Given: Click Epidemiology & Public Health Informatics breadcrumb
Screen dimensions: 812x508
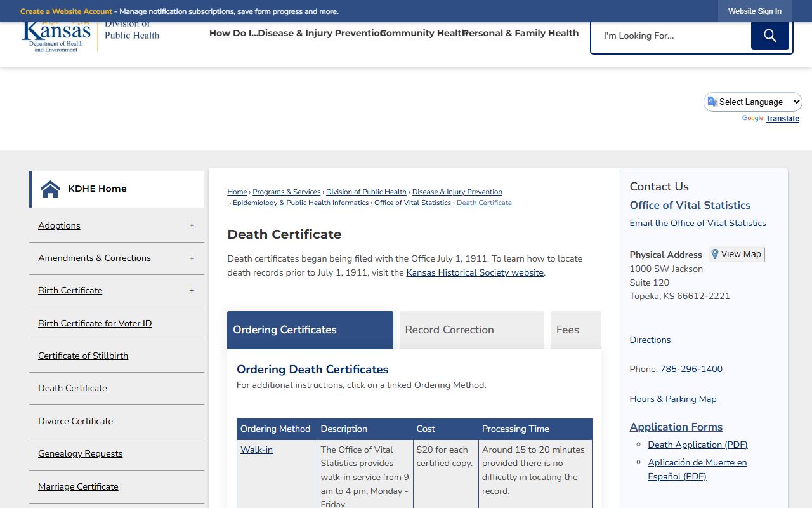Looking at the screenshot, I should click(x=301, y=203).
